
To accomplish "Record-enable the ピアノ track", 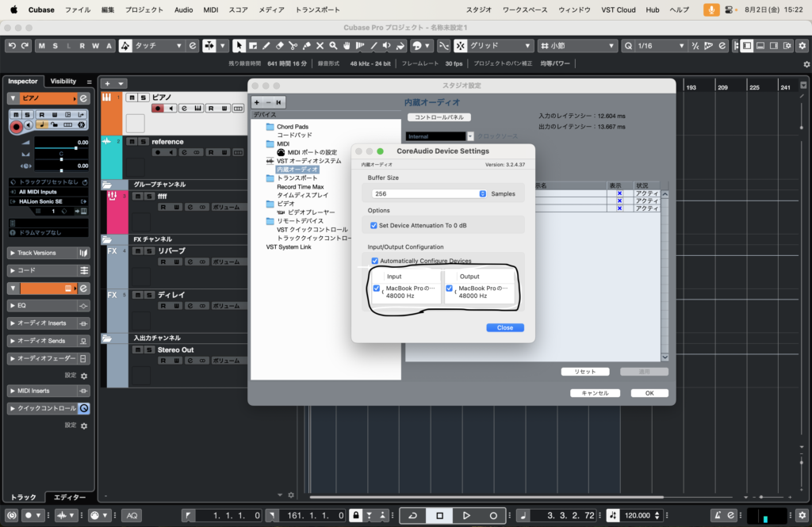I will [159, 108].
